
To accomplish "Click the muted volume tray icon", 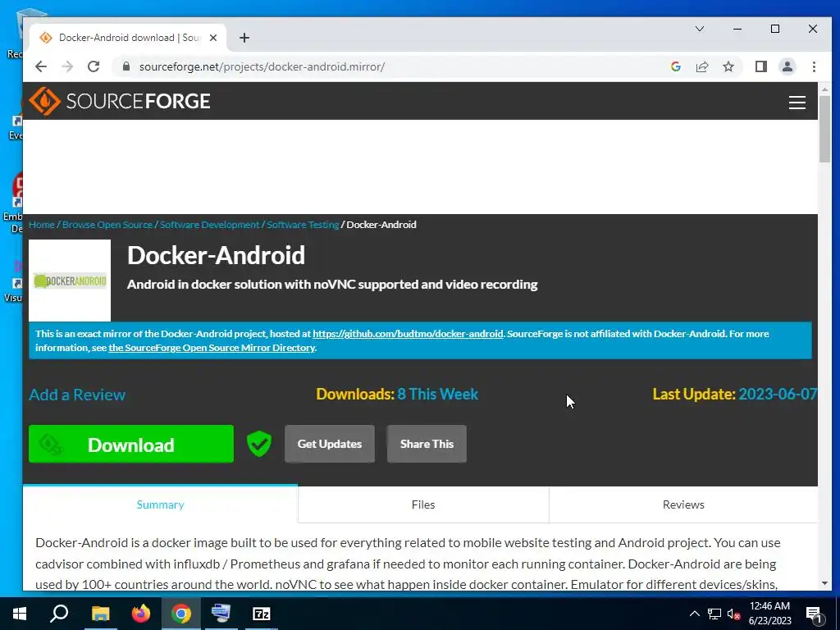I will (x=734, y=614).
